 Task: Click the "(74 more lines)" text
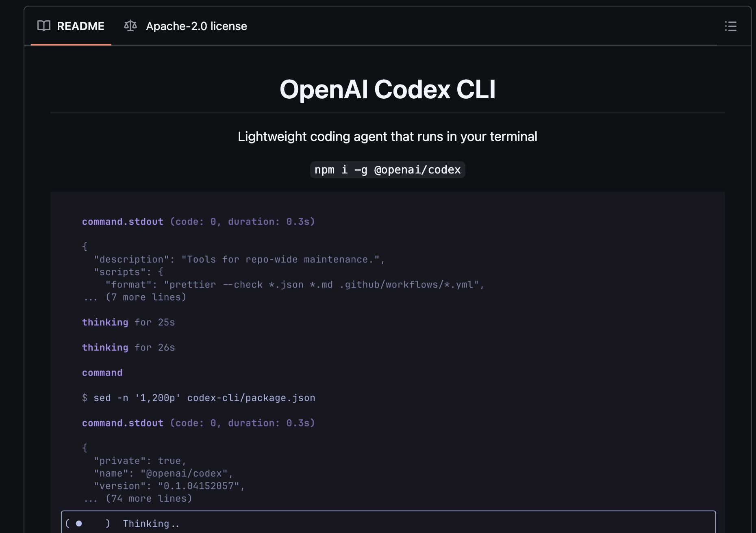pos(149,499)
